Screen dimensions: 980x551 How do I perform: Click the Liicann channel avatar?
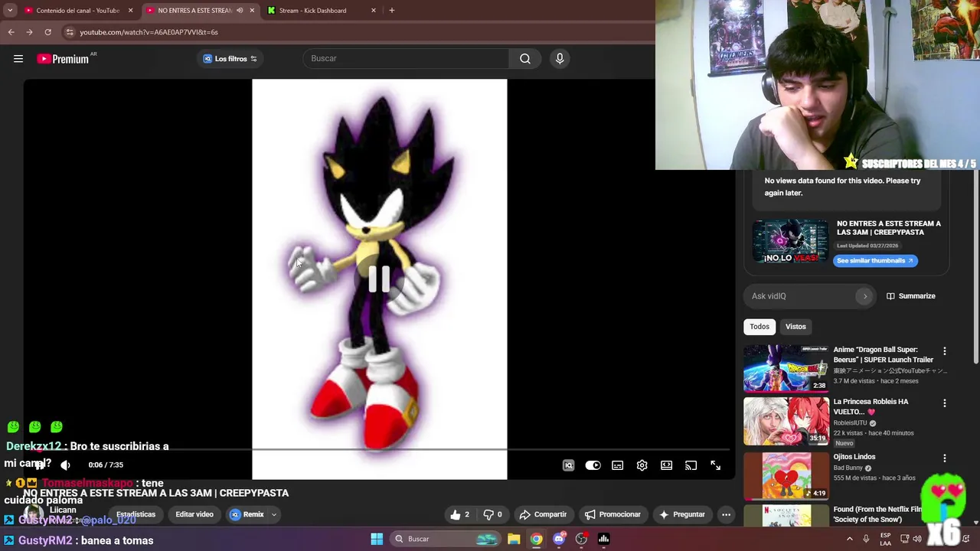click(x=33, y=514)
